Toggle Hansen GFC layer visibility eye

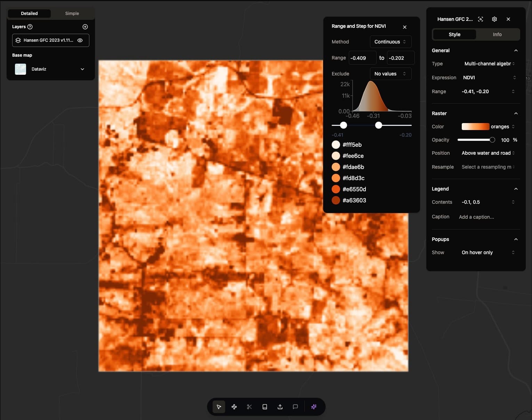(80, 40)
